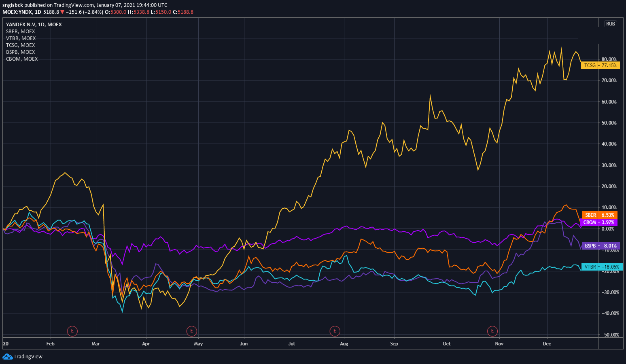Click the earnings marker before November
Viewport: 626px width, 364px height.
[x=492, y=331]
